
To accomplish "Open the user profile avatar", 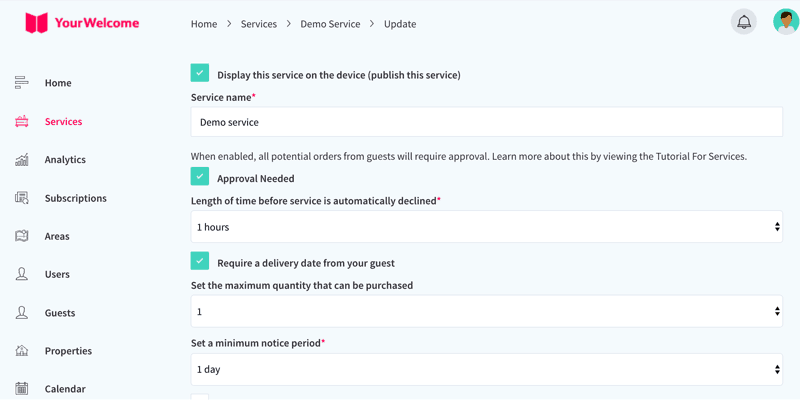I will pos(786,22).
